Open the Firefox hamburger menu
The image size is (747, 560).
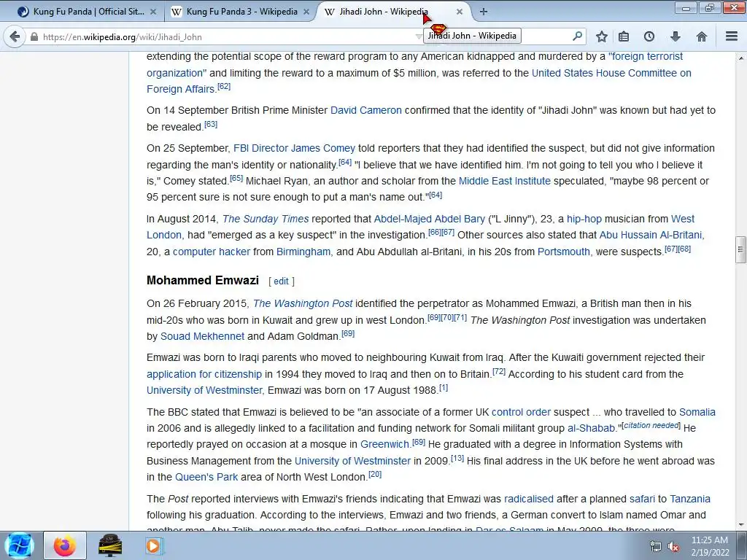(732, 36)
